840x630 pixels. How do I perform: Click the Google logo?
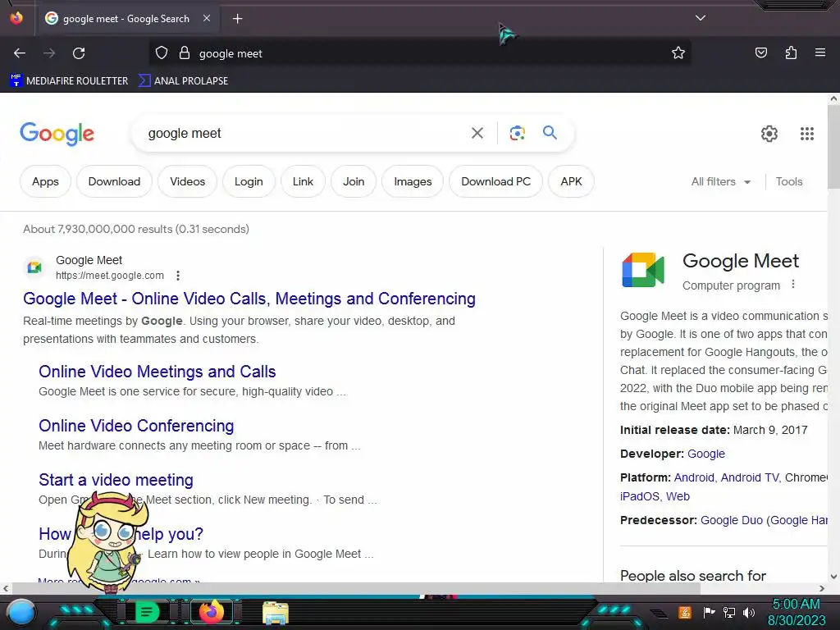57,134
